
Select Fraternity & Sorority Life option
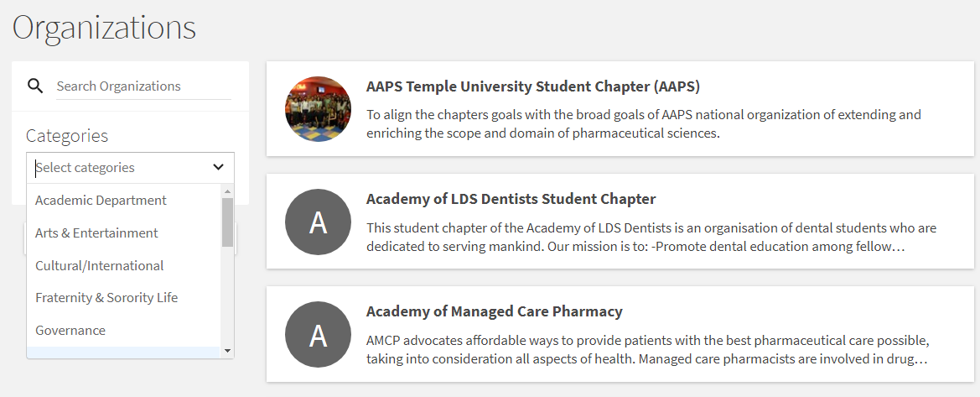pos(106,298)
